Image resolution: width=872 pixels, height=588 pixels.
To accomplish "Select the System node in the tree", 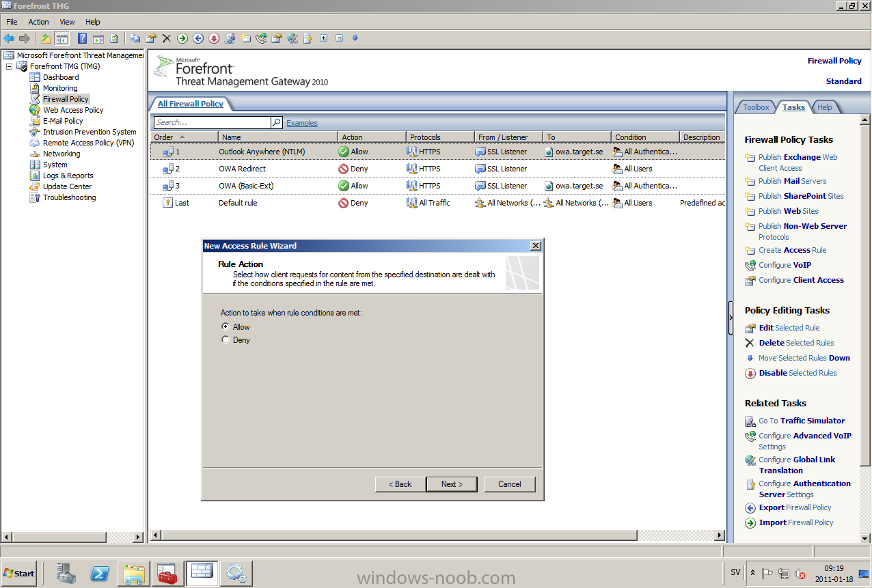I will pyautogui.click(x=55, y=165).
